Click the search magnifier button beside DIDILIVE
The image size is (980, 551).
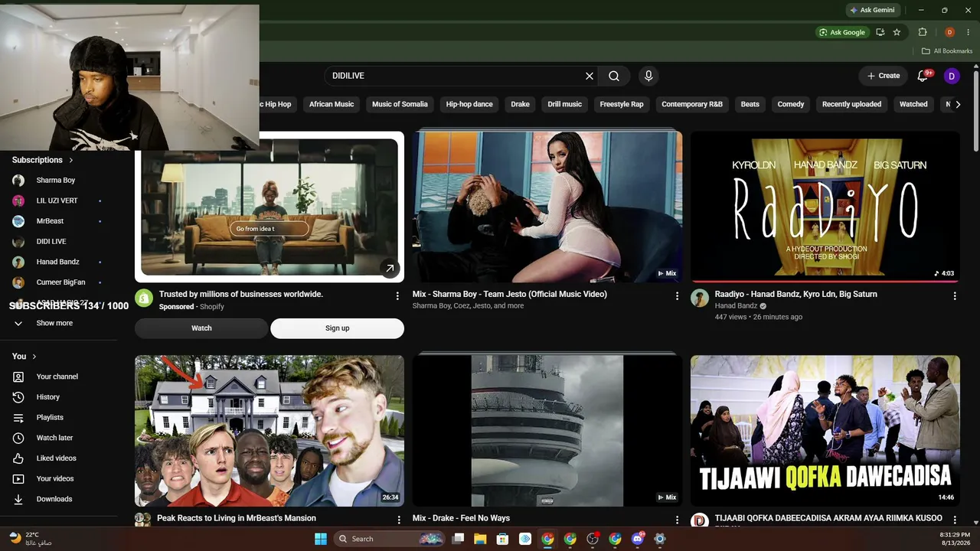(614, 76)
